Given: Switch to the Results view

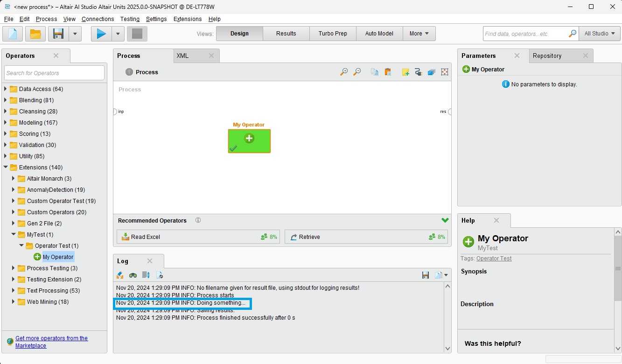Looking at the screenshot, I should tap(286, 34).
